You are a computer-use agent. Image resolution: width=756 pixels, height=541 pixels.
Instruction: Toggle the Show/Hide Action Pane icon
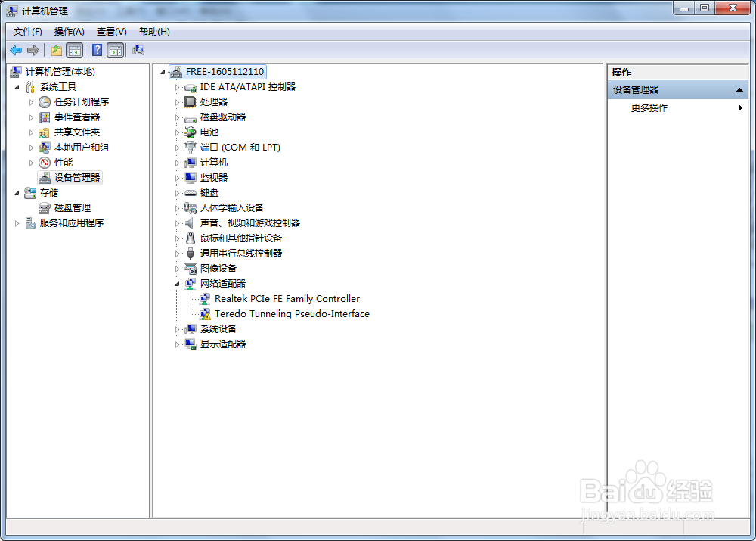pyautogui.click(x=115, y=50)
